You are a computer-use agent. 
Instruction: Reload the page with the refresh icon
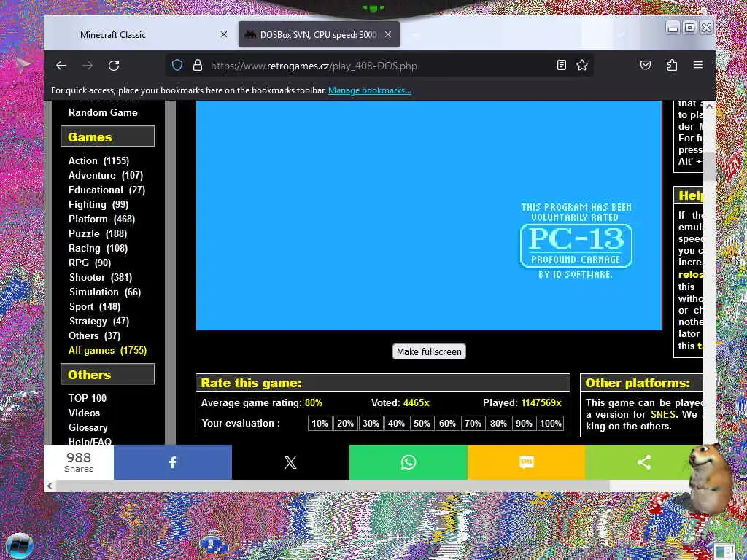pos(114,65)
